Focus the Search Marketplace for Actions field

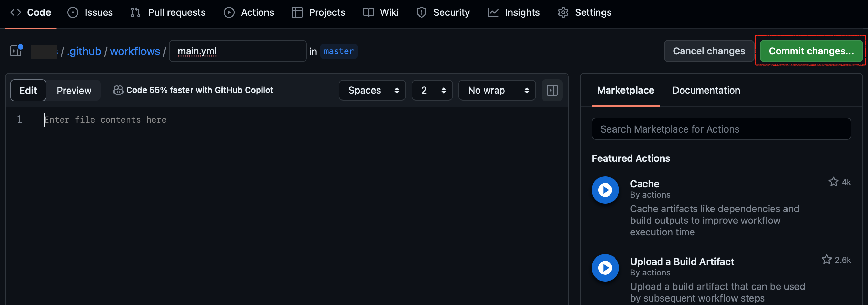coord(721,129)
